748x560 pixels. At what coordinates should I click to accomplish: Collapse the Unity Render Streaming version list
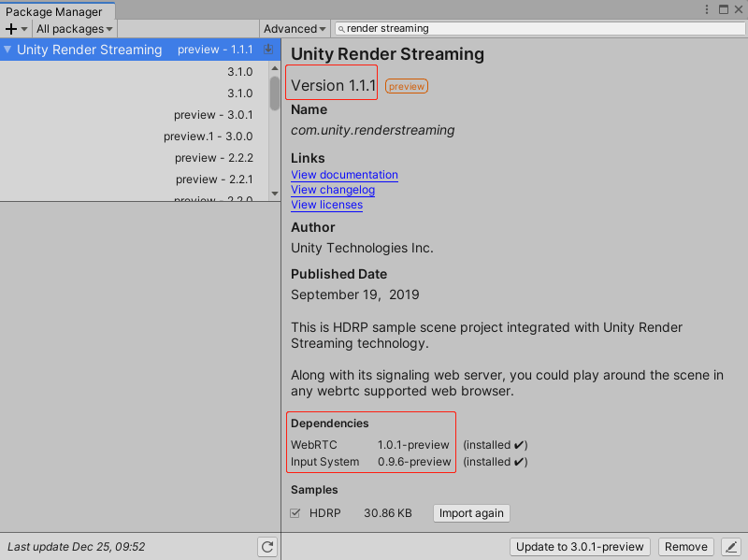(7, 49)
